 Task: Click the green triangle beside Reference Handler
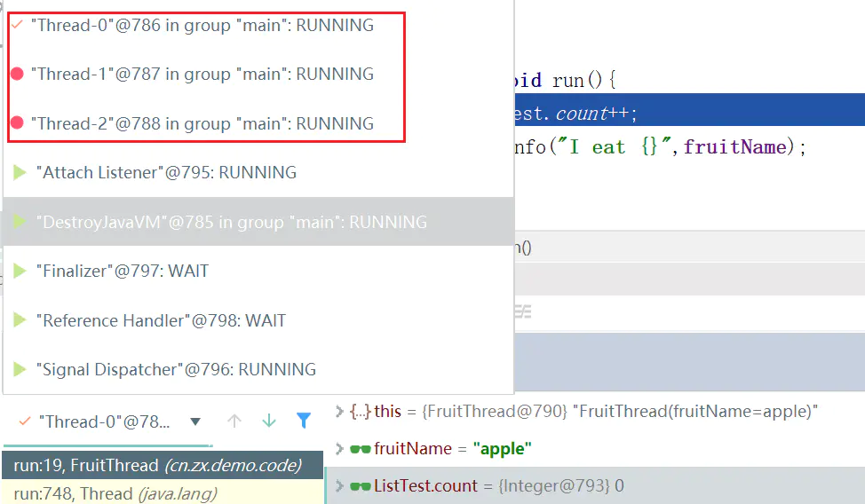20,319
